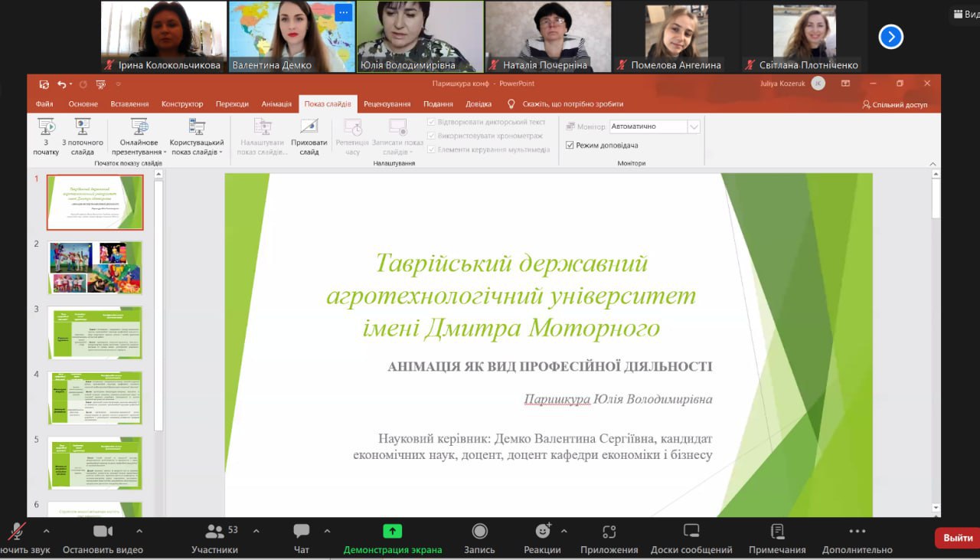Open Zoom Приложения apps
The image size is (980, 560).
pos(609,538)
